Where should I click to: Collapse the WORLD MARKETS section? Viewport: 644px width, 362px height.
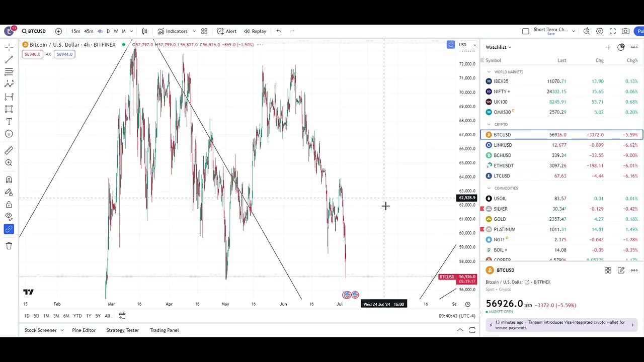(489, 72)
